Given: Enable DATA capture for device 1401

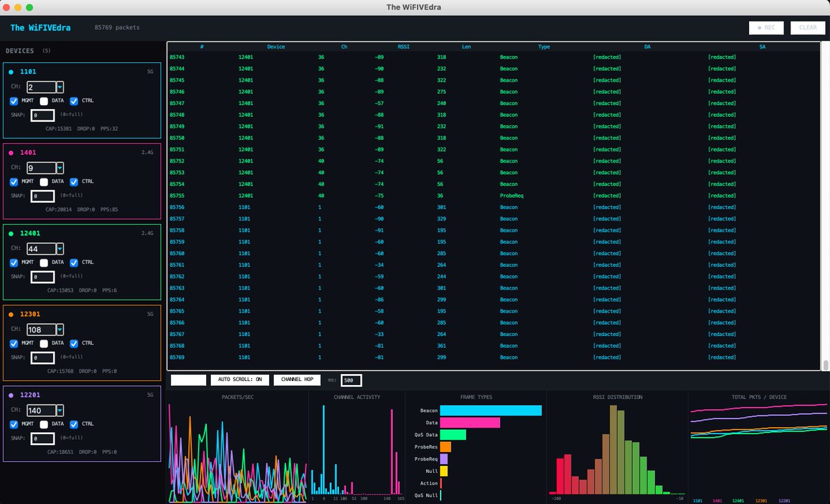Looking at the screenshot, I should (44, 182).
